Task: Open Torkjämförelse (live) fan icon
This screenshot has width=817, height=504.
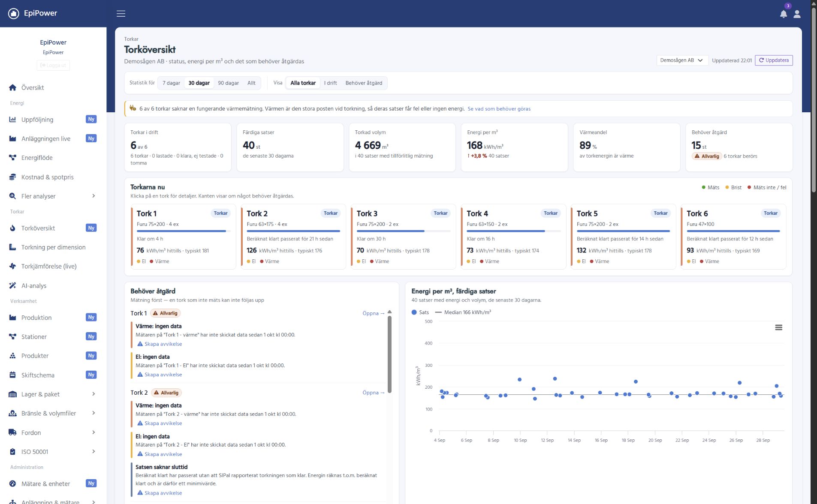Action: 13,266
